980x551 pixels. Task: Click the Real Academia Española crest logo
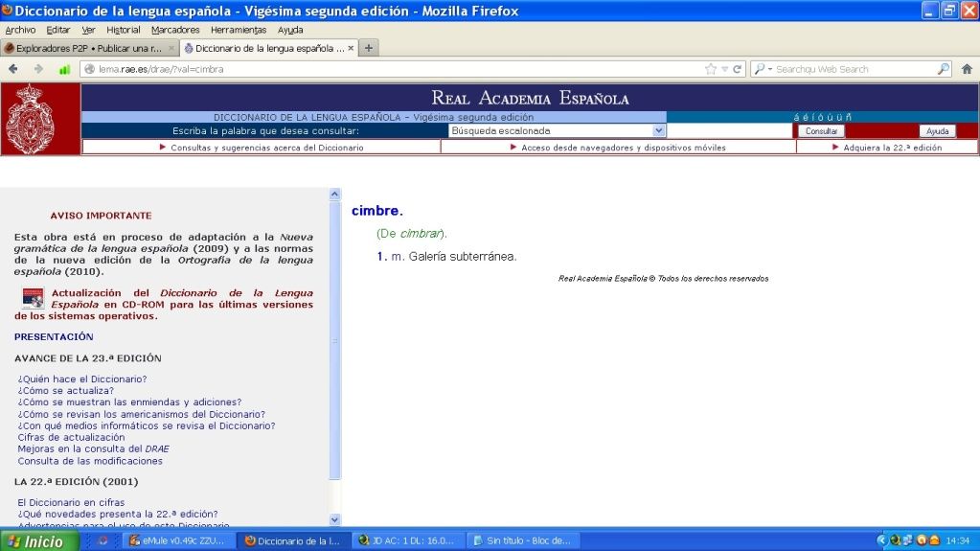[30, 120]
